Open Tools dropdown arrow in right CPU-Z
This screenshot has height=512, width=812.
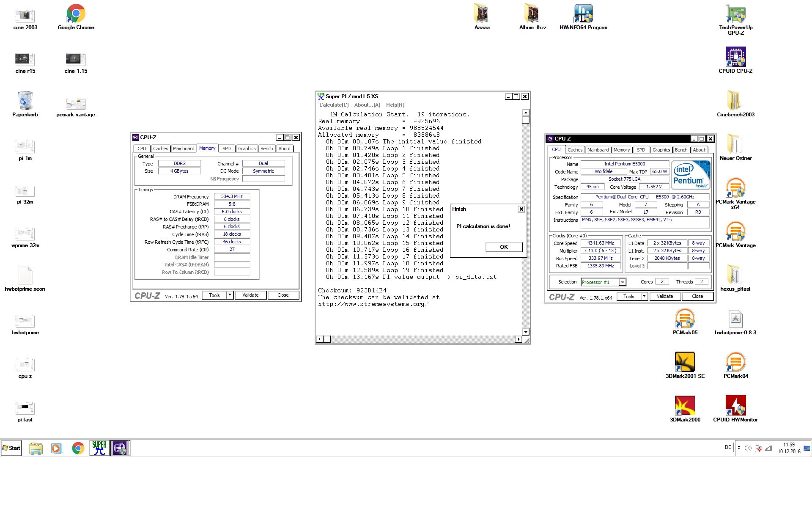644,296
